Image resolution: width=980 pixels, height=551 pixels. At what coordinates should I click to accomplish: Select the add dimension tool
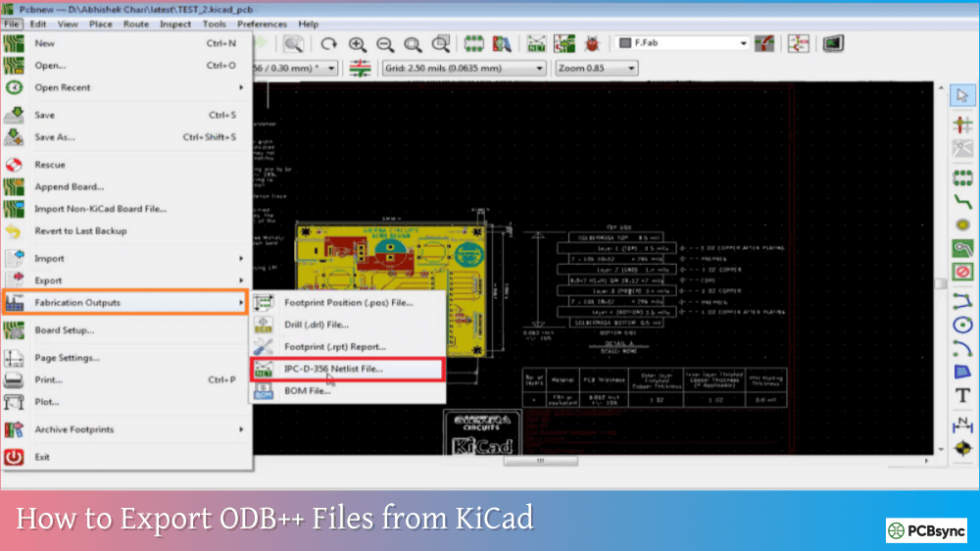962,425
